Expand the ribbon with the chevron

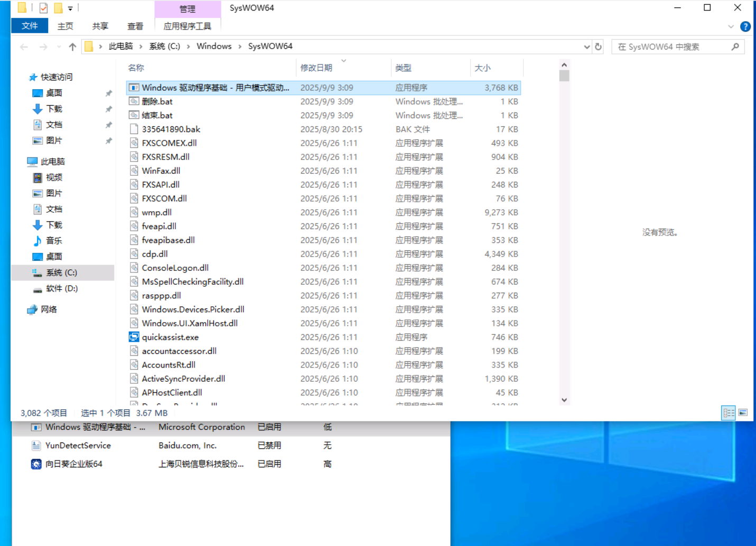[731, 26]
